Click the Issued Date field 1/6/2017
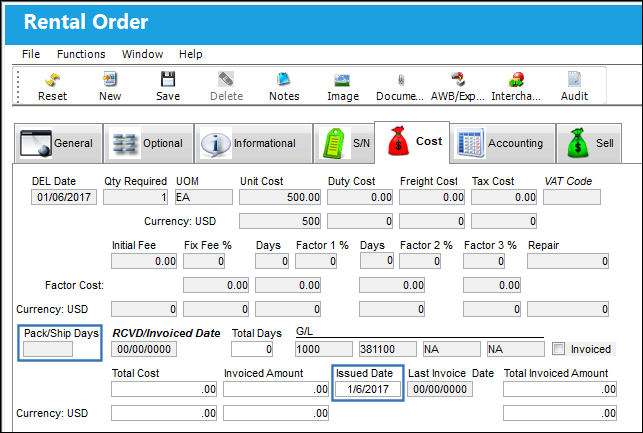The width and height of the screenshot is (643, 433). (x=368, y=389)
